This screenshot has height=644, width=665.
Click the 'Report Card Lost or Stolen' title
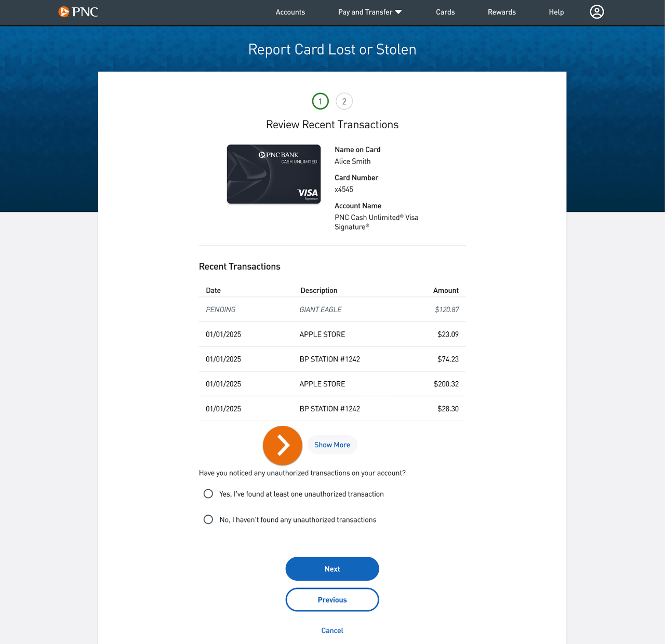332,49
